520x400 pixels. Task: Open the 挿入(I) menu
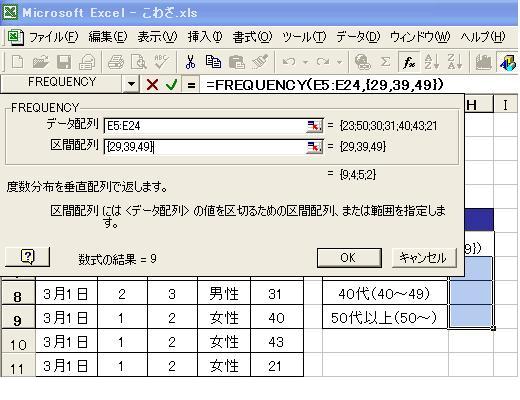click(205, 37)
